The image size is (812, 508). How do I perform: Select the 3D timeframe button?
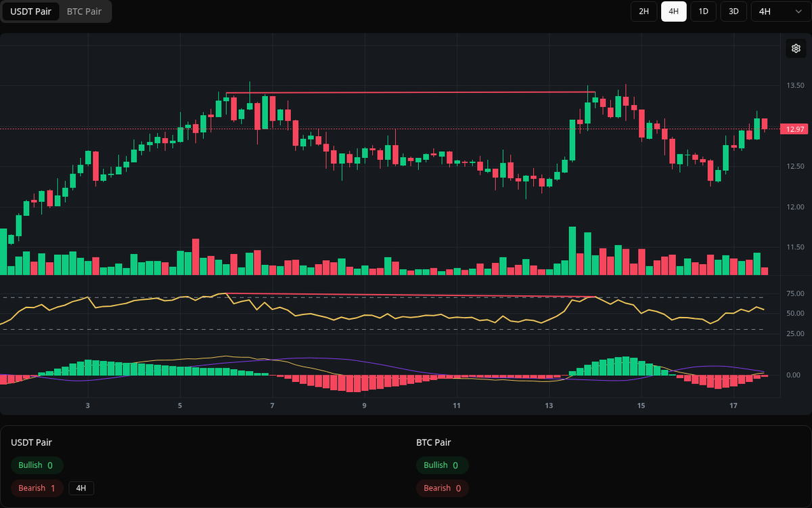(733, 12)
